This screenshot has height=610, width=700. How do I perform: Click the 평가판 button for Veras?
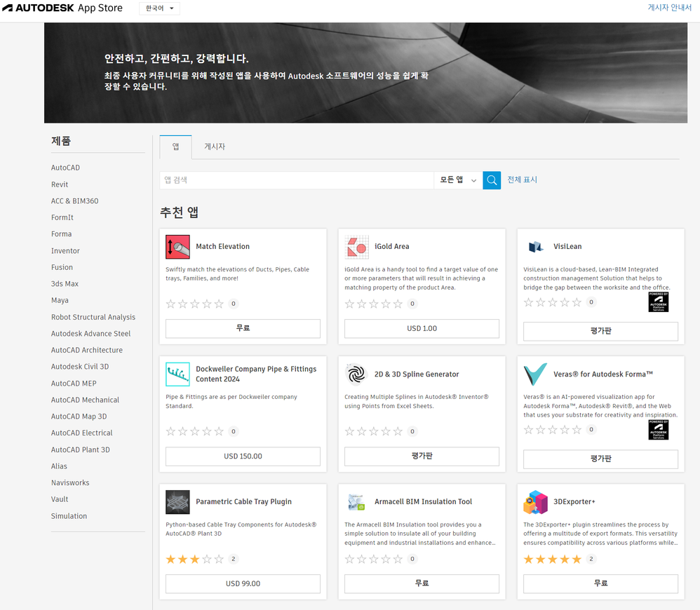pyautogui.click(x=600, y=459)
